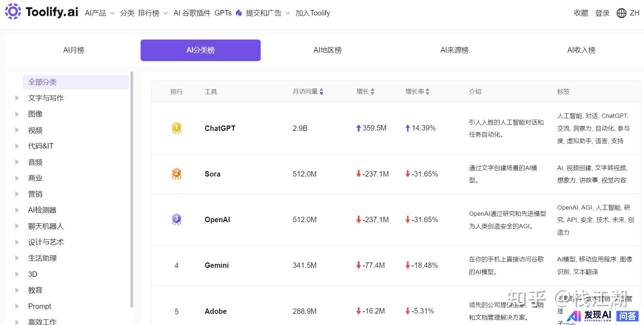Select the Prompt category
This screenshot has height=325, width=644.
click(x=40, y=306)
